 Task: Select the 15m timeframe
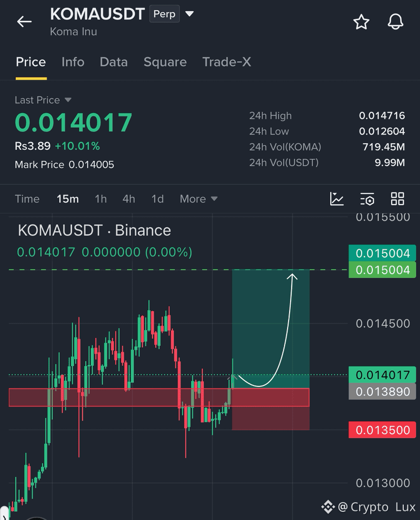coord(67,199)
